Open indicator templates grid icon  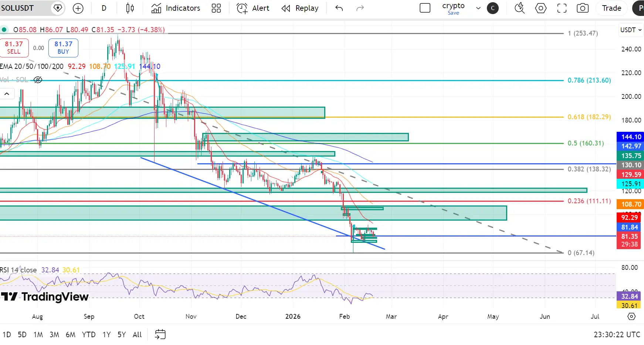click(x=216, y=8)
